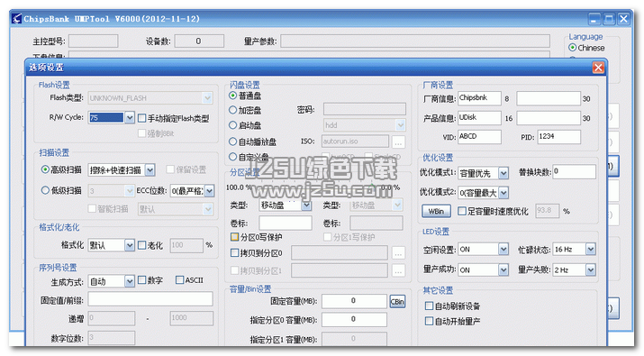Open 优化模式2 dropdown
This screenshot has width=644, height=356.
click(503, 193)
